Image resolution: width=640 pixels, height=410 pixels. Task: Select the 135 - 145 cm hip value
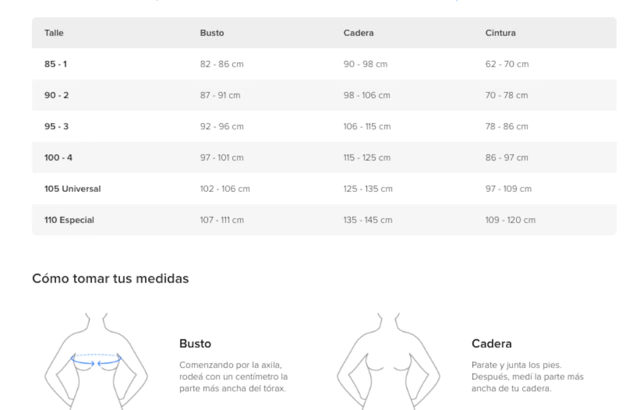(x=368, y=220)
